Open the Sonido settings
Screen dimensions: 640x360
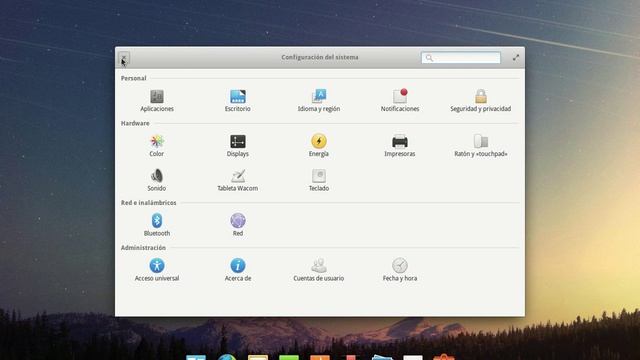tap(157, 180)
